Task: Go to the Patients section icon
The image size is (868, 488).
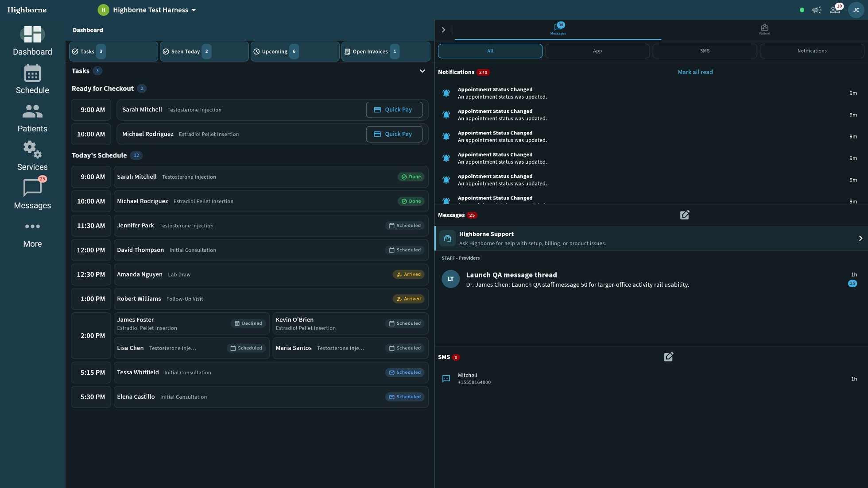Action: [32, 111]
